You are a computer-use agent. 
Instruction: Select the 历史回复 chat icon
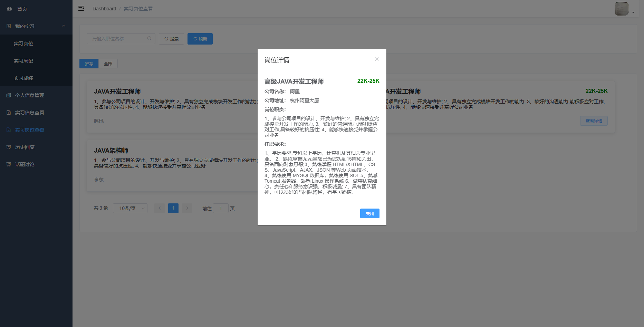[x=8, y=147]
